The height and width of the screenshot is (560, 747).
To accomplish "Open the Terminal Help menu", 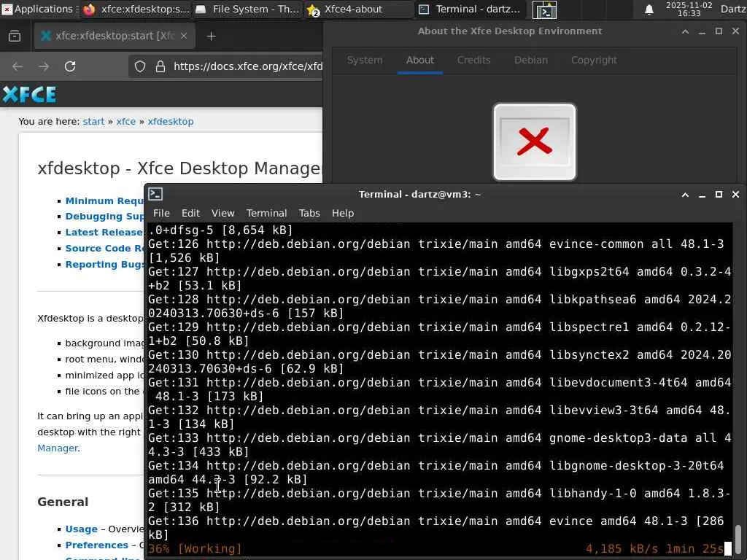I will pos(343,214).
